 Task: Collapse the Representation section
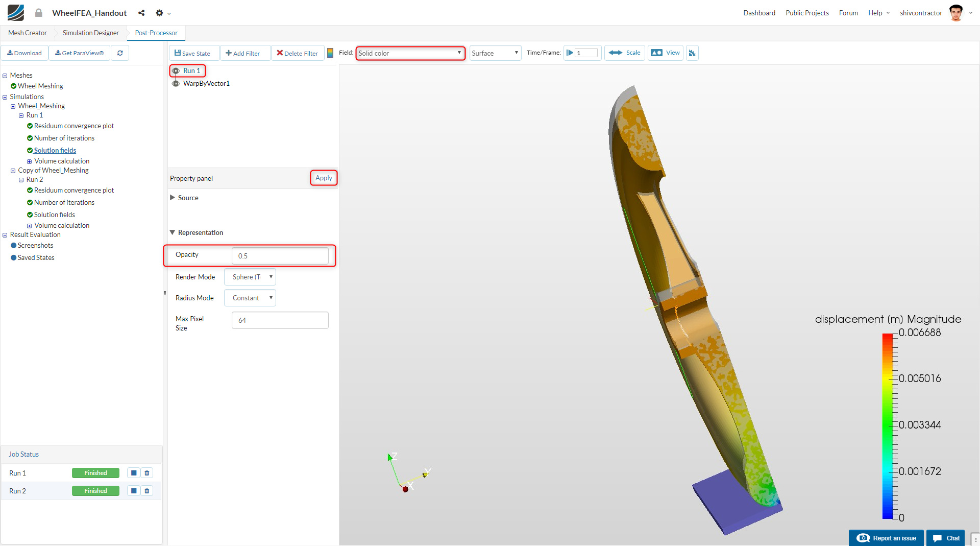(x=173, y=232)
